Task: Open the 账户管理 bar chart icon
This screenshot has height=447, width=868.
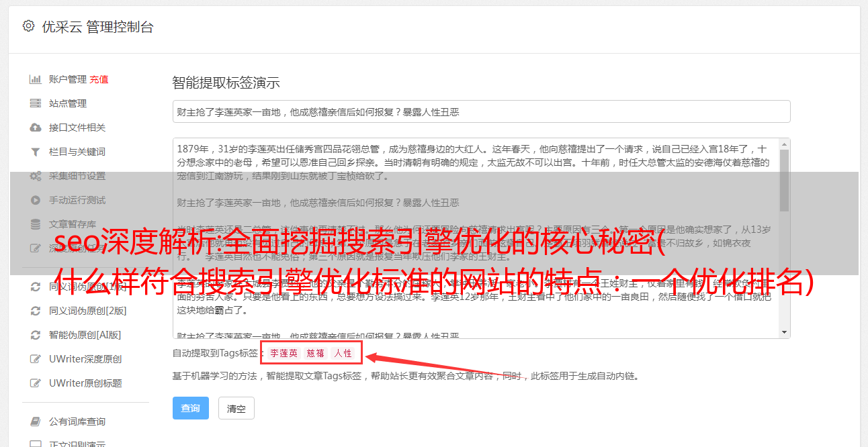Action: (36, 79)
